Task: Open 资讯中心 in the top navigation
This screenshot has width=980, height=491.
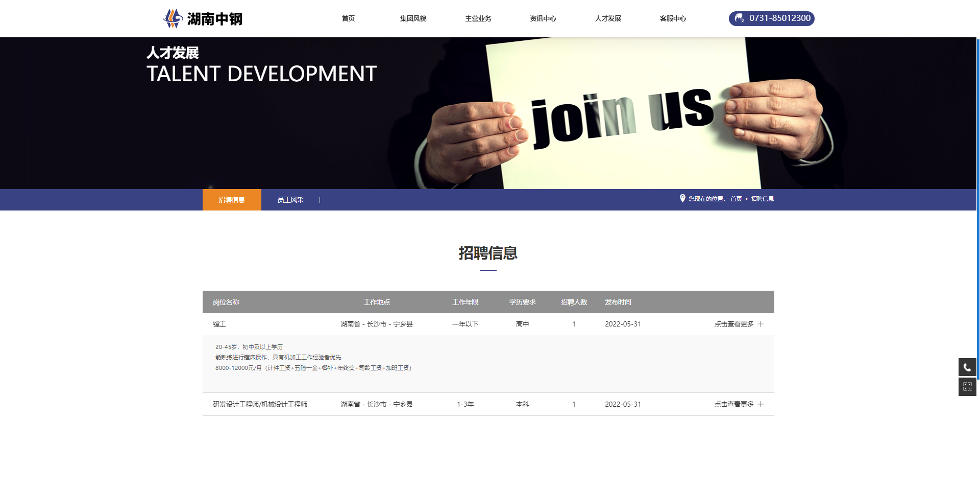Action: (543, 18)
